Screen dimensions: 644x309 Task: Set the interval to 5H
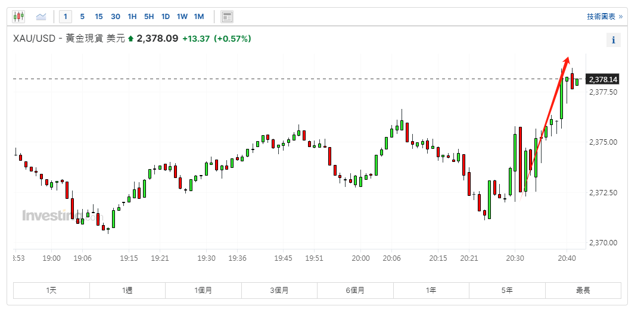point(149,17)
